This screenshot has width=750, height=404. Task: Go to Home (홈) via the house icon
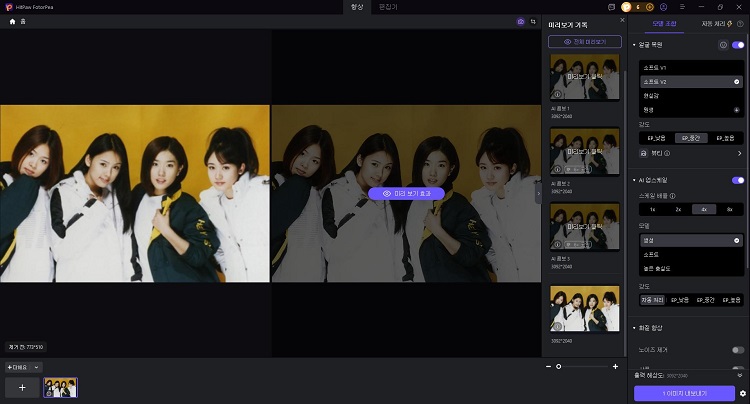[12, 22]
